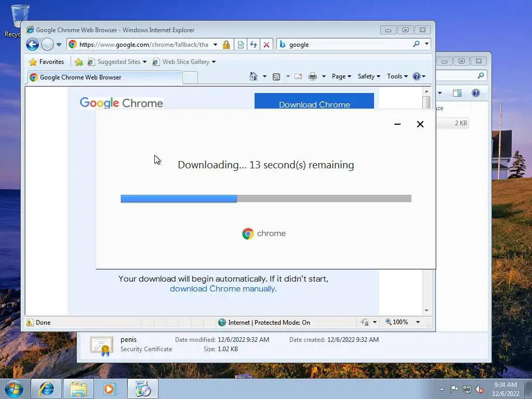
Task: Open the Windows Start button
Action: 14,389
